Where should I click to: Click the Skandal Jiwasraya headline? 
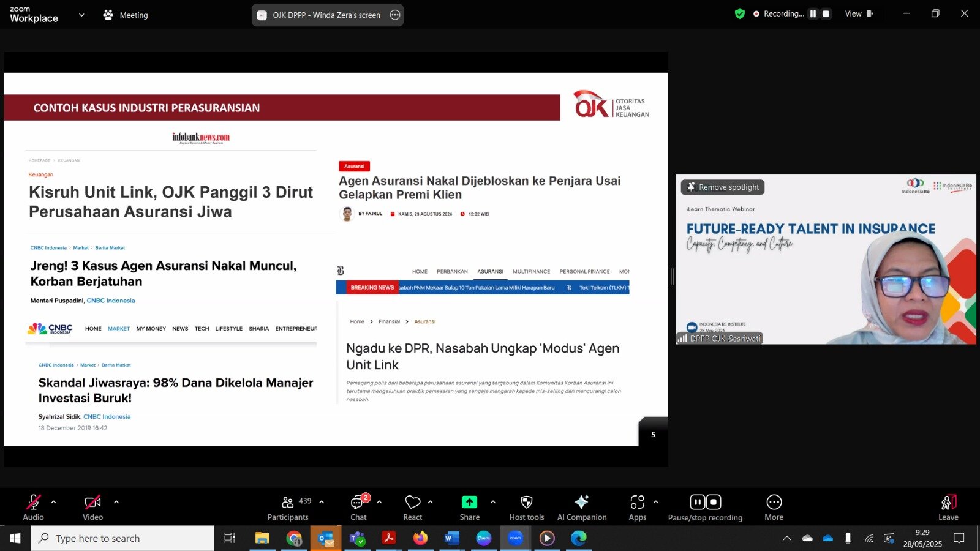tap(176, 390)
